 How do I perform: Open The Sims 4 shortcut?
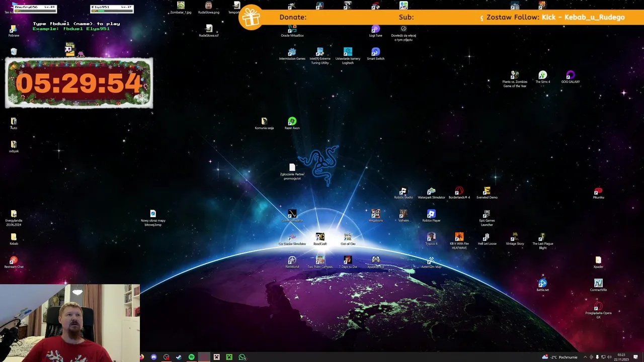pos(542,77)
